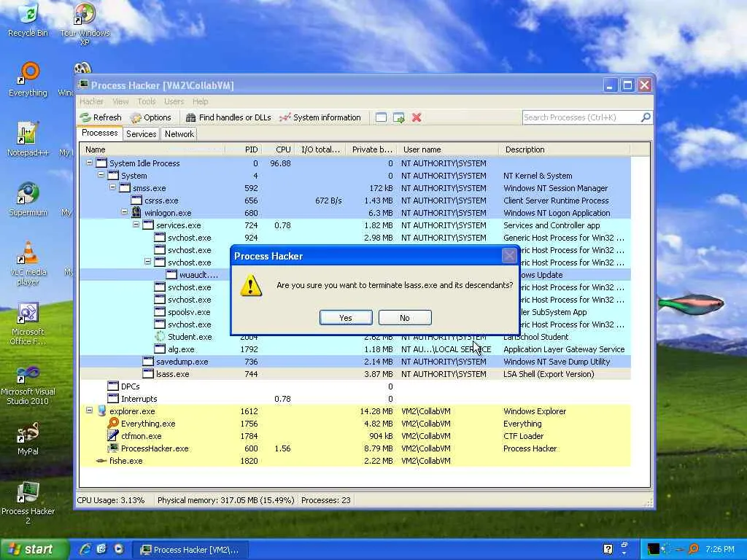Open the Microsoft Visual Studio 2010 shortcut
Viewport: 747px width, 560px height.
(x=28, y=386)
